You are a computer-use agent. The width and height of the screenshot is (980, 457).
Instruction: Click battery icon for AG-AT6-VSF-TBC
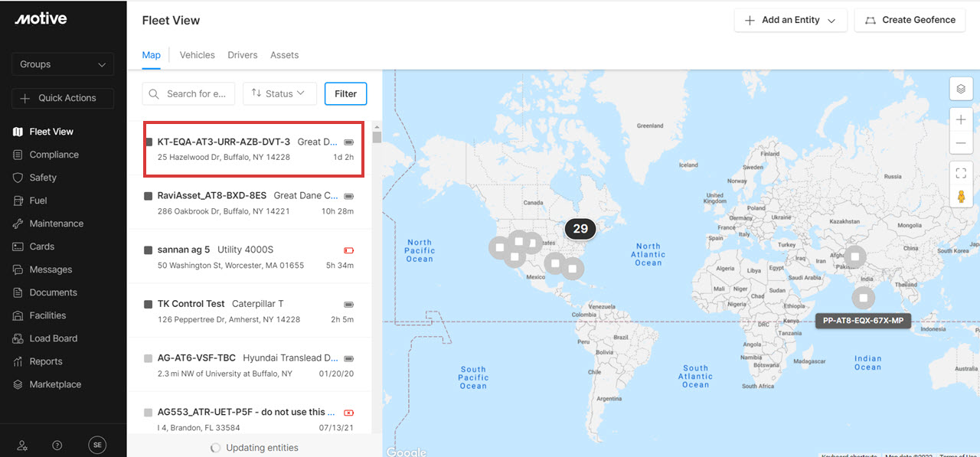pyautogui.click(x=349, y=358)
